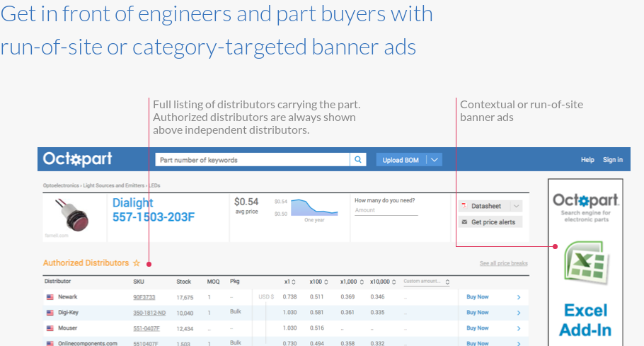
Task: Click the $0.54 avg price value
Action: [x=246, y=202]
